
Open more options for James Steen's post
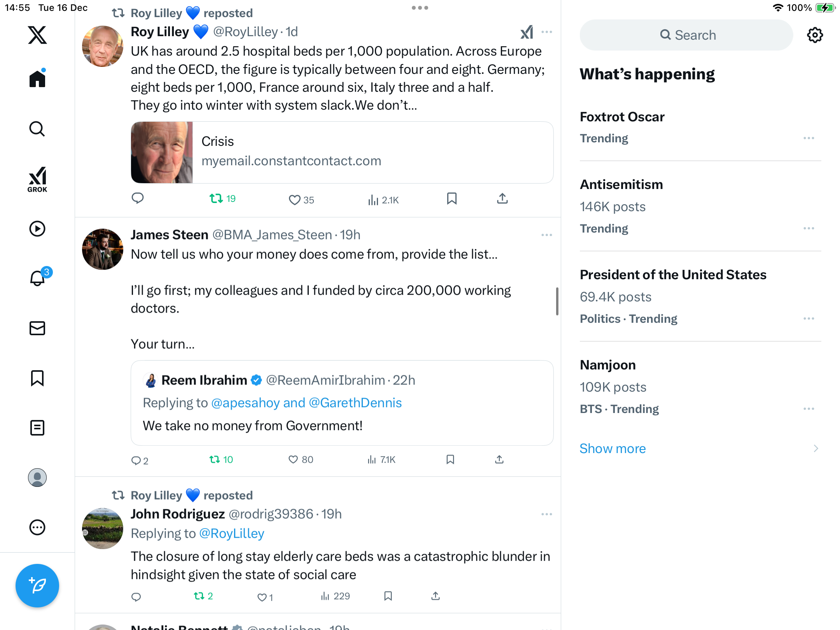546,235
